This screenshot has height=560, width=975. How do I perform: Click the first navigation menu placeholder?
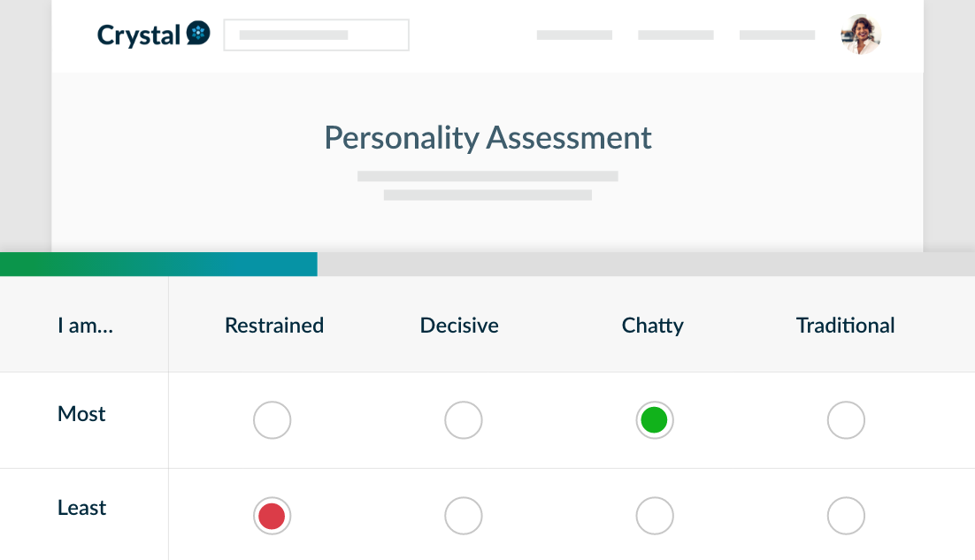tap(574, 35)
